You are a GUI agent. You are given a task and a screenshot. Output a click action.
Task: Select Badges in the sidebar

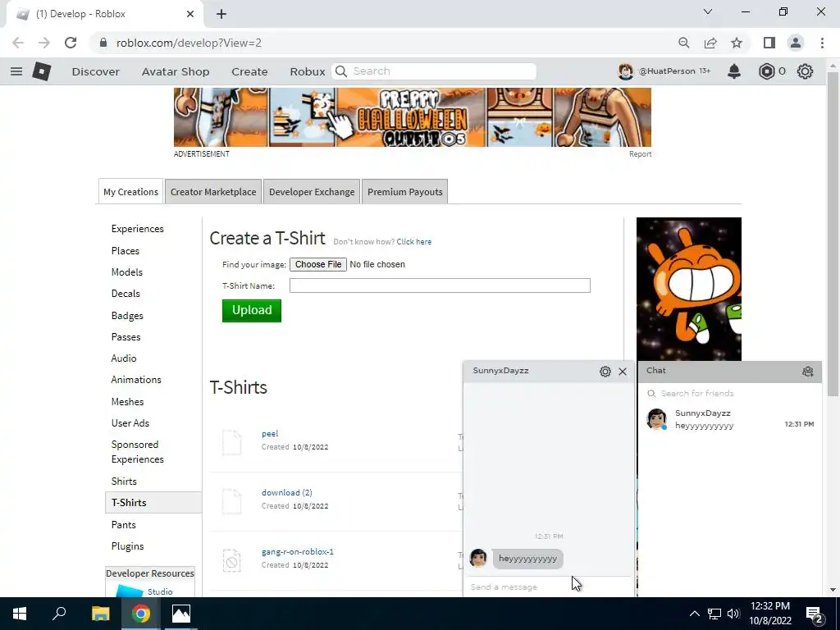[127, 316]
